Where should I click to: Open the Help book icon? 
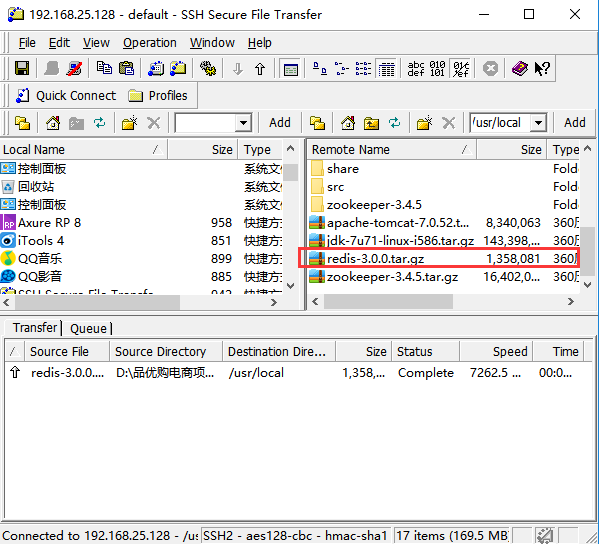(520, 69)
